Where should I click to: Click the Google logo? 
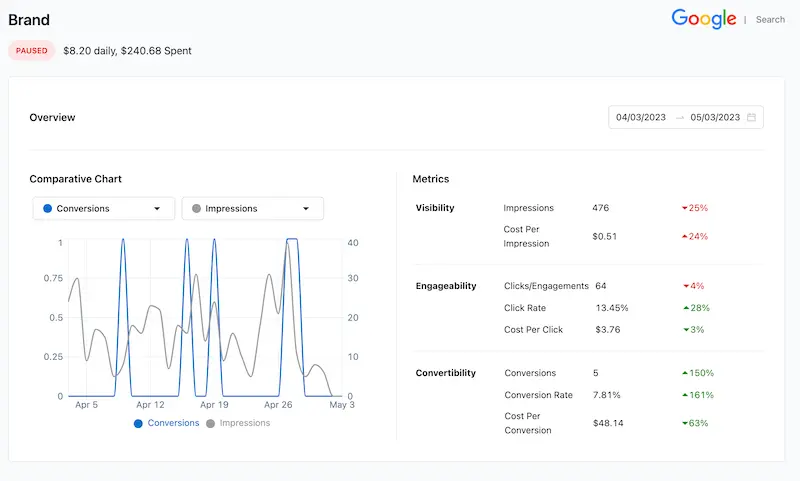click(x=704, y=19)
